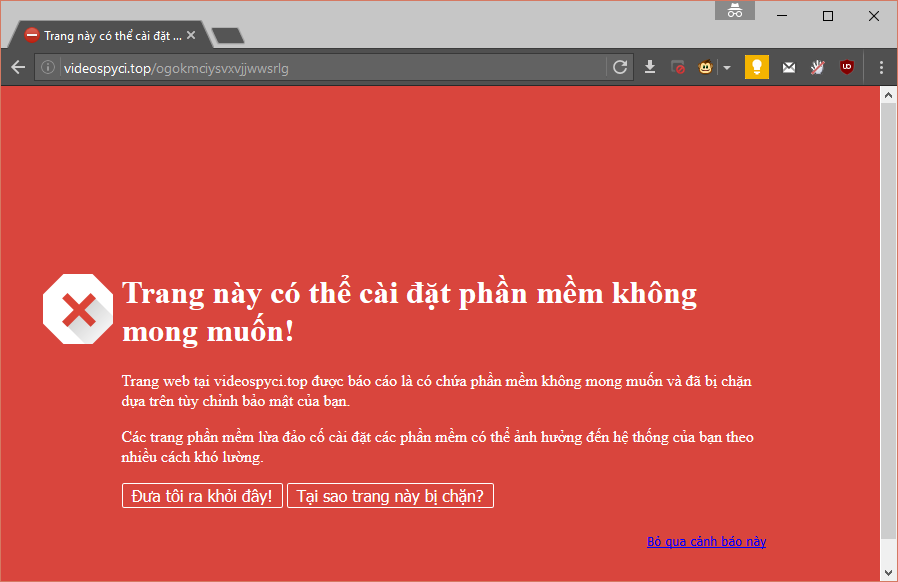Expand dropdown arrow beside monkey icon
The image size is (898, 582).
click(x=727, y=68)
